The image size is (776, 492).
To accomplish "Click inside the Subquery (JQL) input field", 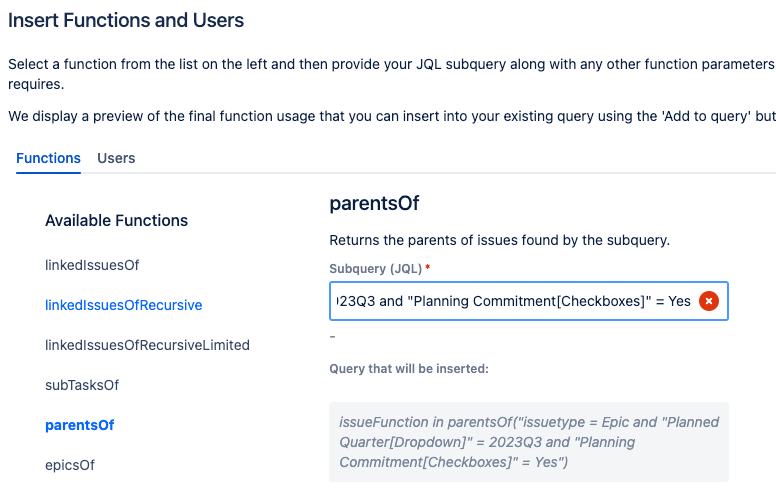I will (x=514, y=301).
